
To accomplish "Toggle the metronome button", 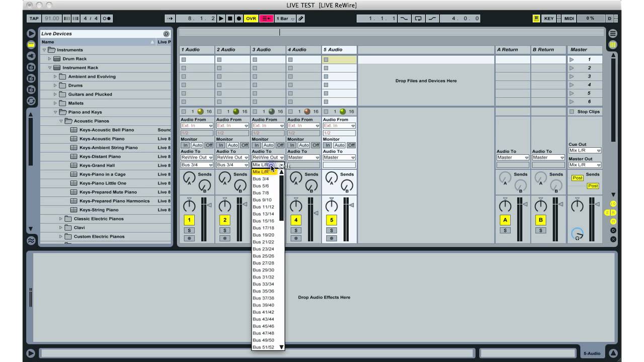I will click(107, 19).
